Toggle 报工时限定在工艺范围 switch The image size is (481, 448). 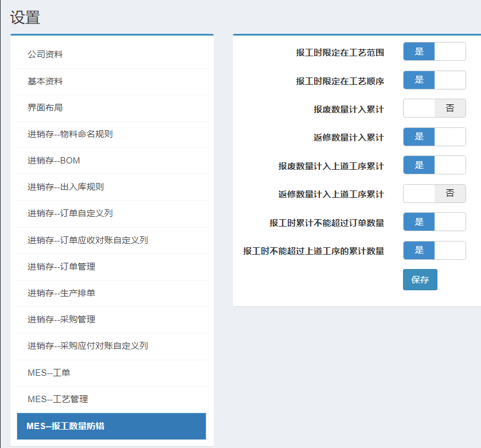[x=434, y=52]
